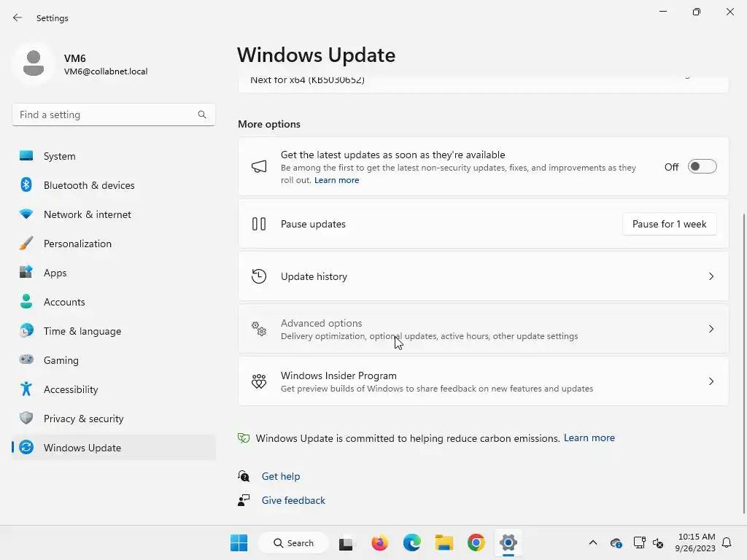Select Accessibility in the sidebar
Image resolution: width=747 pixels, height=560 pixels.
114,389
